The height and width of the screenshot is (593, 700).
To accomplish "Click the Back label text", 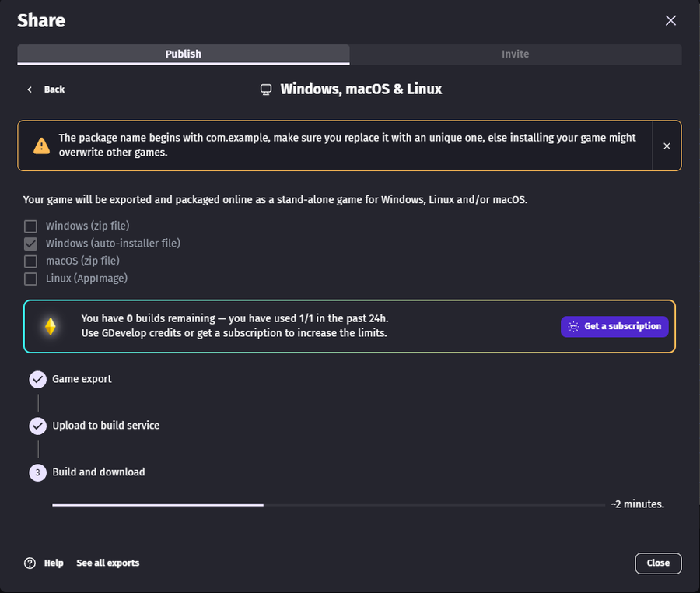I will coord(54,89).
